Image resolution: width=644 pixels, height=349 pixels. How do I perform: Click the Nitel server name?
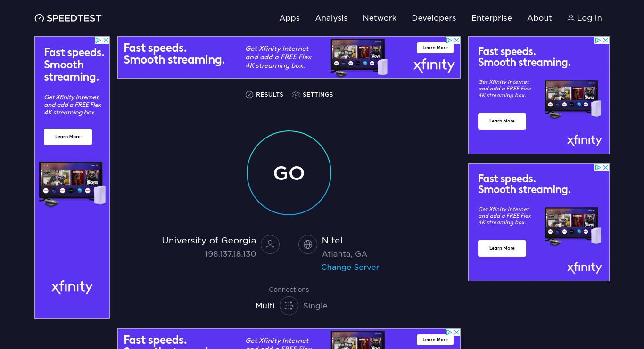332,241
